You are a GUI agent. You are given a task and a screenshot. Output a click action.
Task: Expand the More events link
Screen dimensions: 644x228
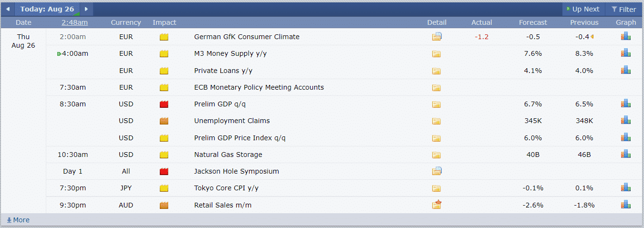tap(18, 220)
